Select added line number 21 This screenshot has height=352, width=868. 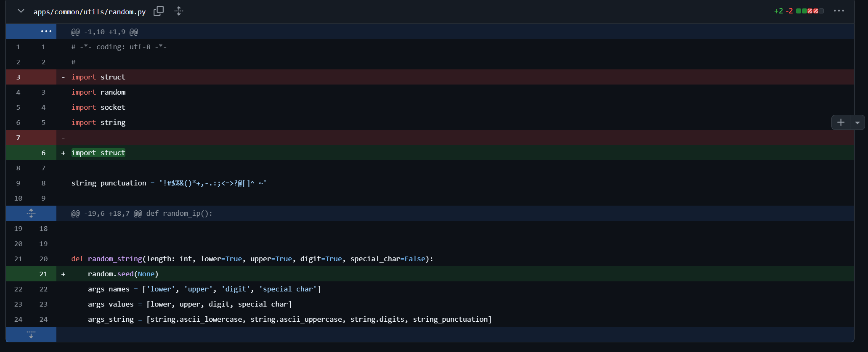[43, 274]
